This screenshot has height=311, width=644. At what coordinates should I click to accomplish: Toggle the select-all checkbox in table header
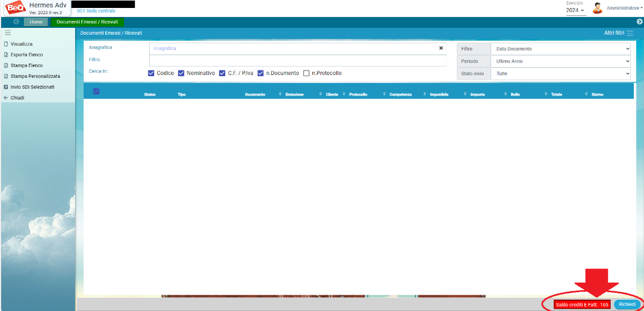[96, 92]
